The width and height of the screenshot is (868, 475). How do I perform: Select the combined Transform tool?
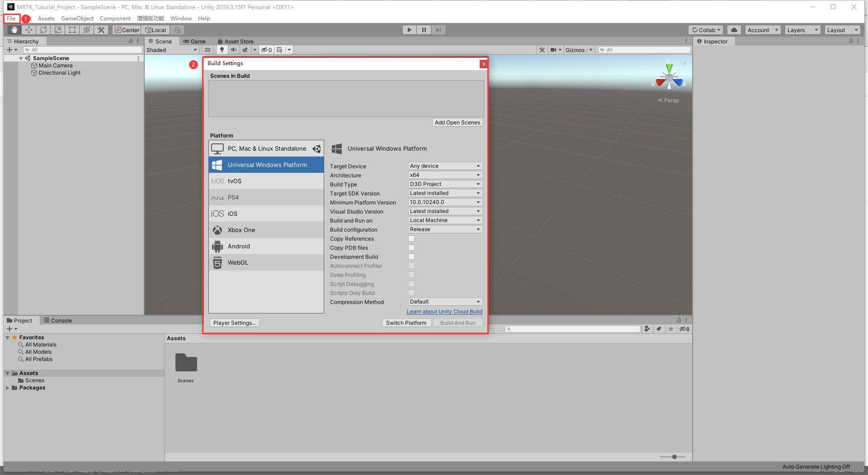click(x=87, y=30)
